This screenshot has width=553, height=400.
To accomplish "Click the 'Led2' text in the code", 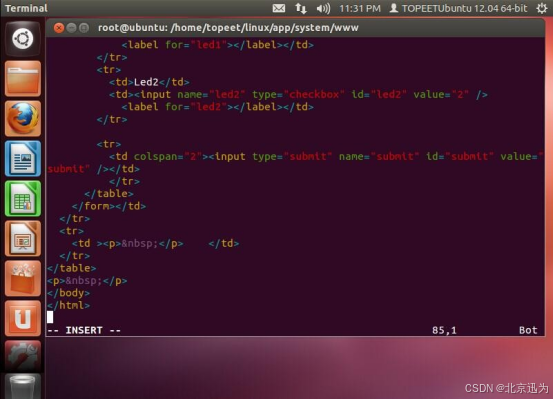I will click(146, 82).
